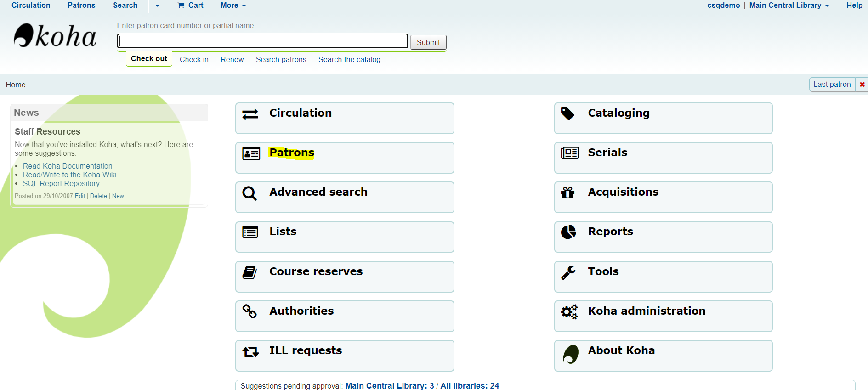The image size is (868, 390).
Task: Open the Reports module
Action: pos(664,237)
